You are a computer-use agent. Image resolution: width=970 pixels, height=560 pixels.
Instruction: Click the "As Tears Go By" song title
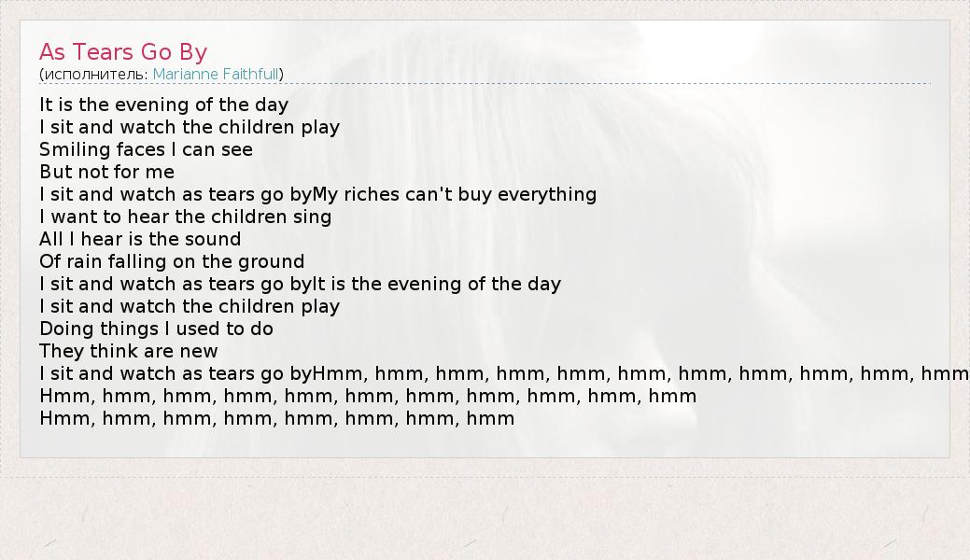[122, 52]
